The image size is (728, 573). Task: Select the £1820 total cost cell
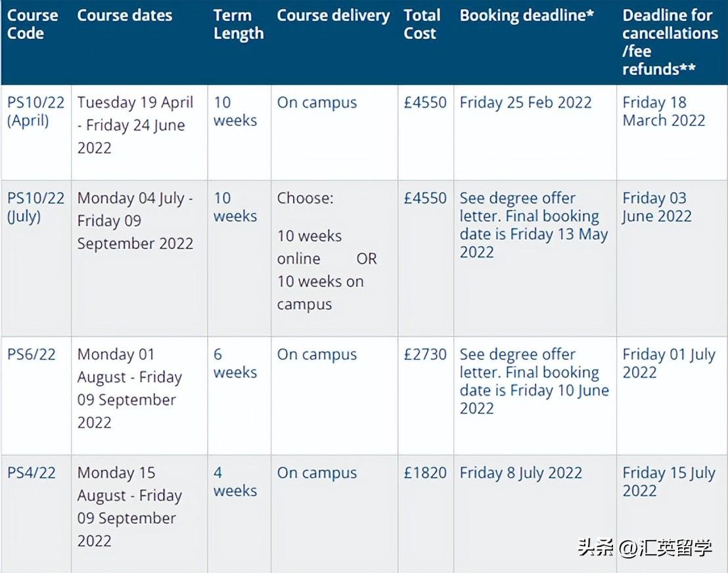pyautogui.click(x=425, y=472)
